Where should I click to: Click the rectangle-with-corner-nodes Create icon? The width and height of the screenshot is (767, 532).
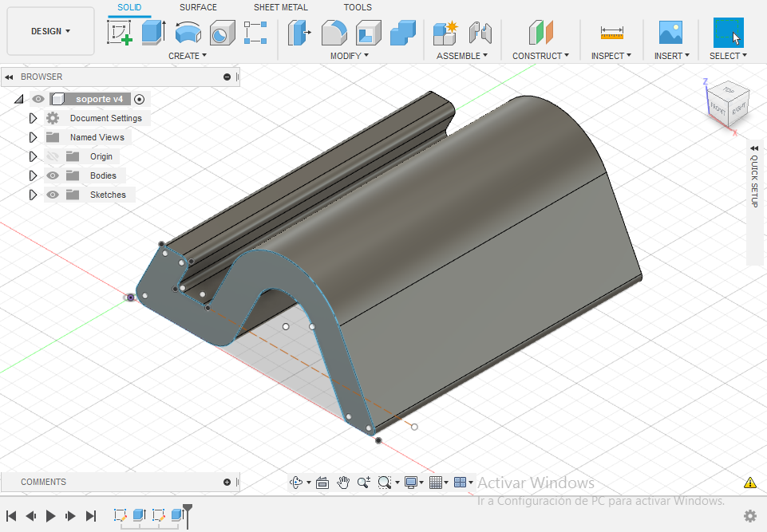click(x=255, y=32)
